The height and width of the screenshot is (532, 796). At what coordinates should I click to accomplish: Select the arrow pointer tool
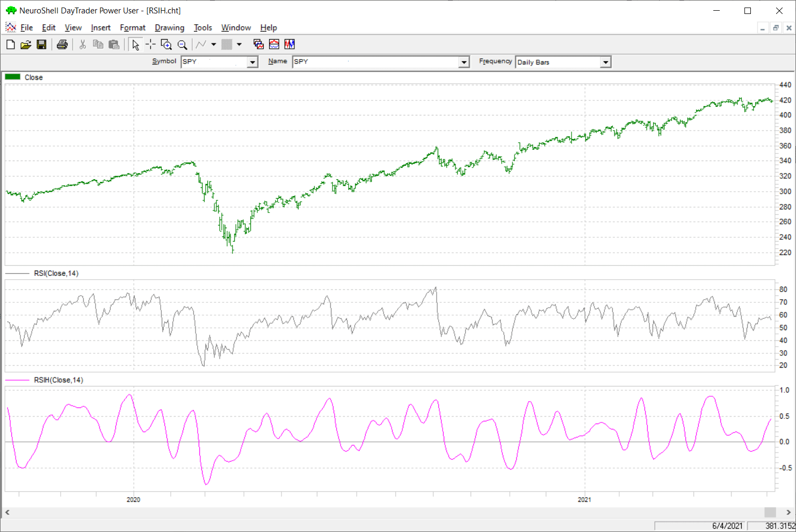pyautogui.click(x=135, y=45)
